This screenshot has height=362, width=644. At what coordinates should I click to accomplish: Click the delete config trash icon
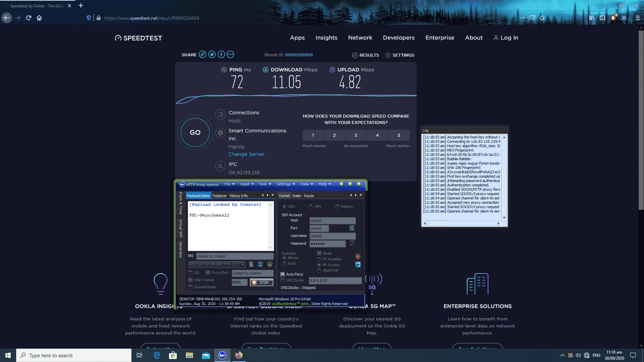pos(269,264)
